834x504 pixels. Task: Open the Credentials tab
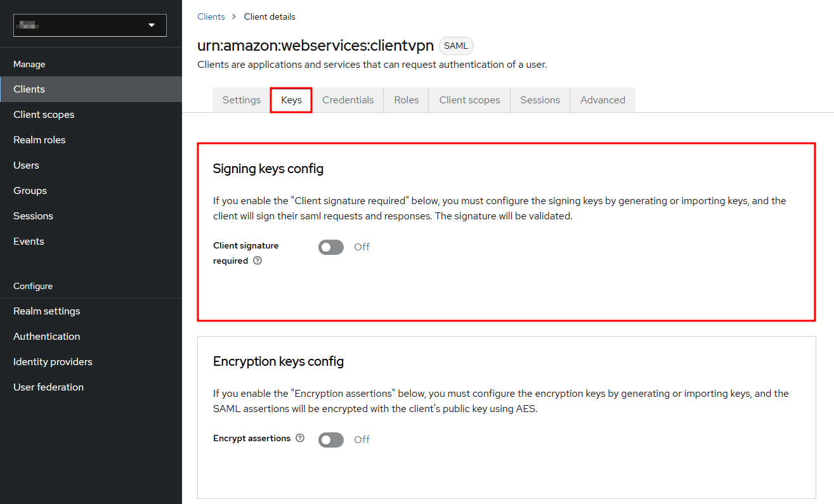348,100
